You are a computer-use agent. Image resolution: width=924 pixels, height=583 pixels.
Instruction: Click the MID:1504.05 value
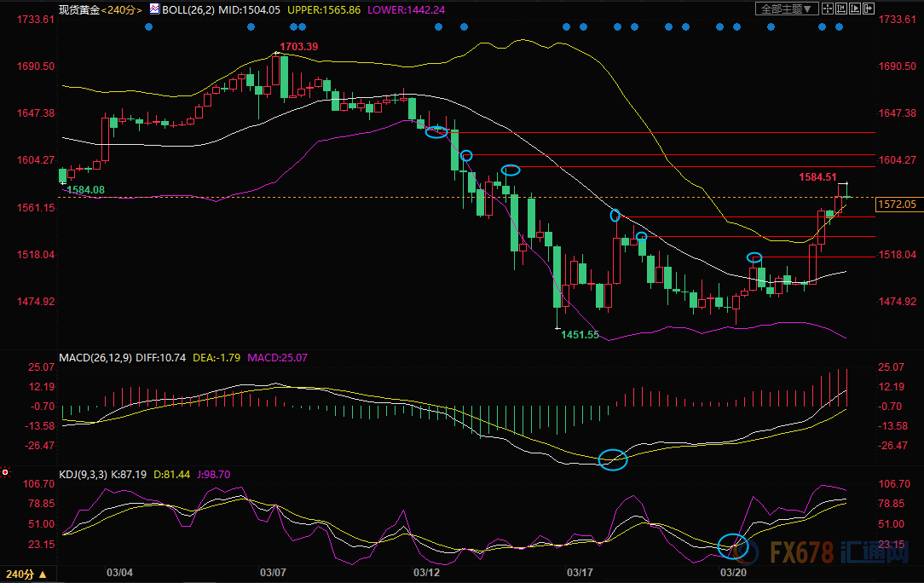click(249, 10)
